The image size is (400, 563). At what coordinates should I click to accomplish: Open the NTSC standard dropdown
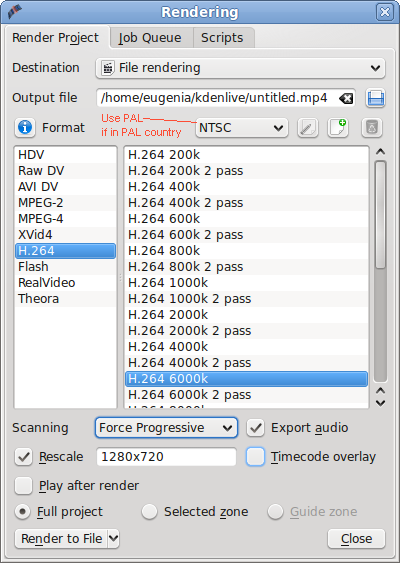click(242, 128)
